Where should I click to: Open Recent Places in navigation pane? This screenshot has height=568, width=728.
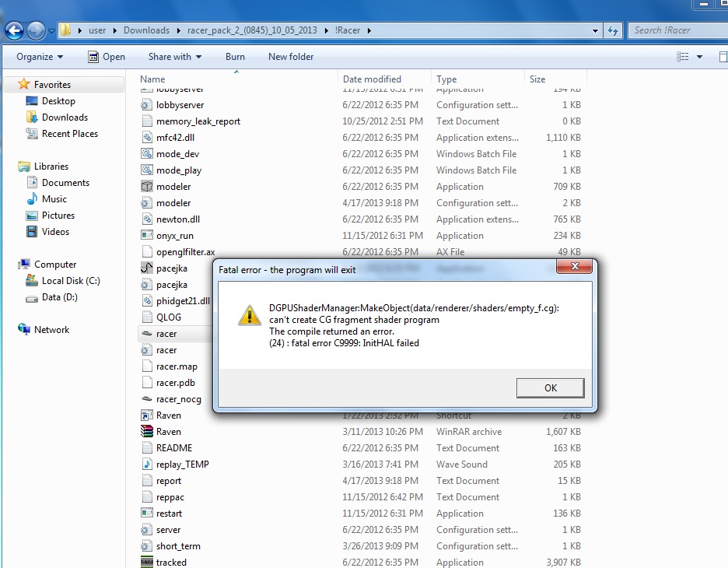70,133
